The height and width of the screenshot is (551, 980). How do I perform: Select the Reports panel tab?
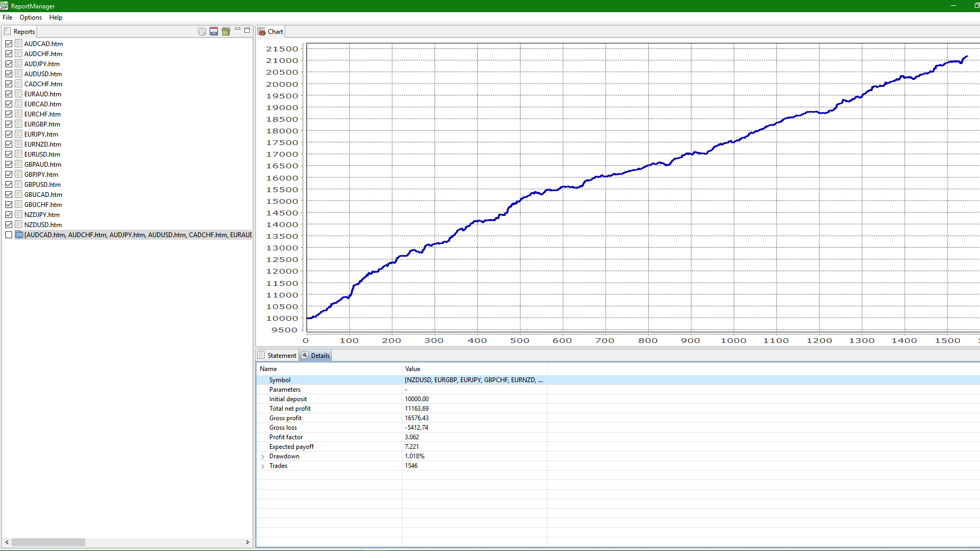(x=20, y=31)
